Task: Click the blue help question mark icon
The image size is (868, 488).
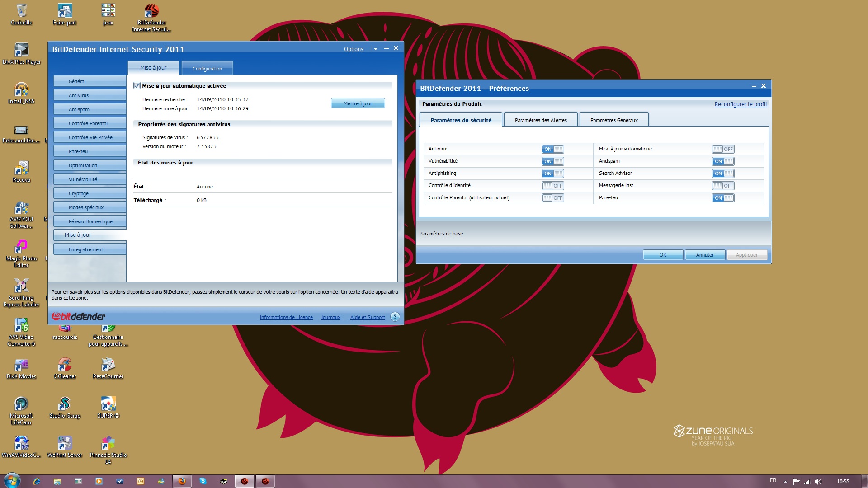Action: (395, 317)
